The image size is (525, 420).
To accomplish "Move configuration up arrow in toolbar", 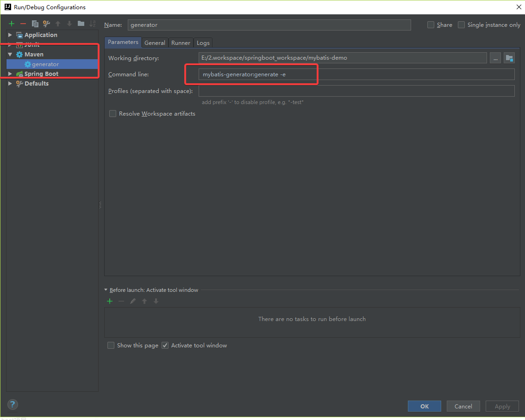I will [x=58, y=24].
